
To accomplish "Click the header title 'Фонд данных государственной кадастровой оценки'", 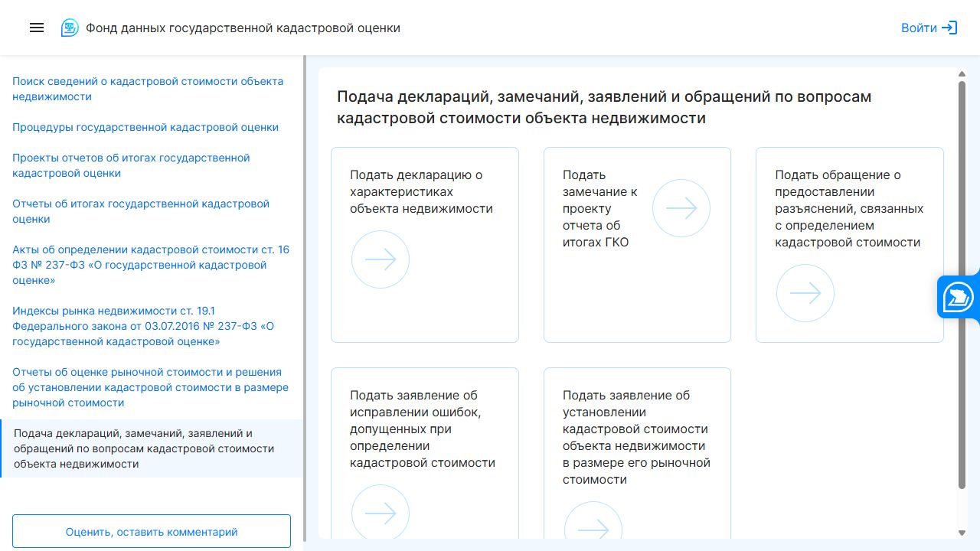I will point(243,28).
